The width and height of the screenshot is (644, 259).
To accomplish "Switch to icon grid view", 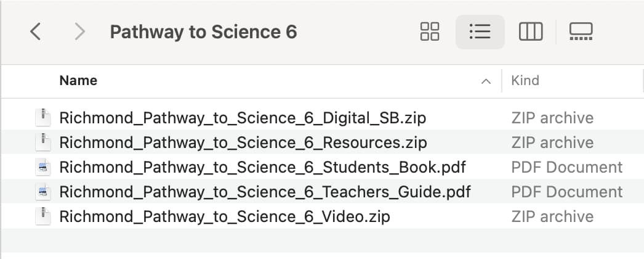I will [430, 31].
